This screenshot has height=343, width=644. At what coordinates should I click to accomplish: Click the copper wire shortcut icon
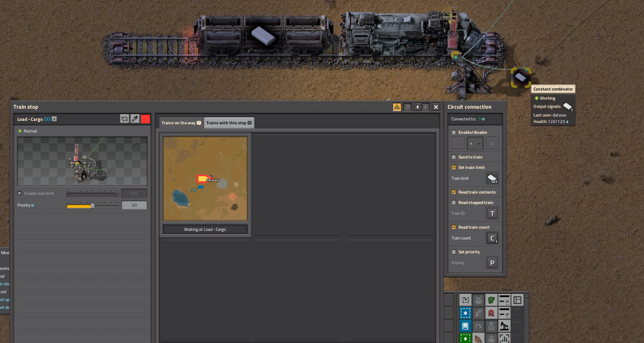click(478, 338)
